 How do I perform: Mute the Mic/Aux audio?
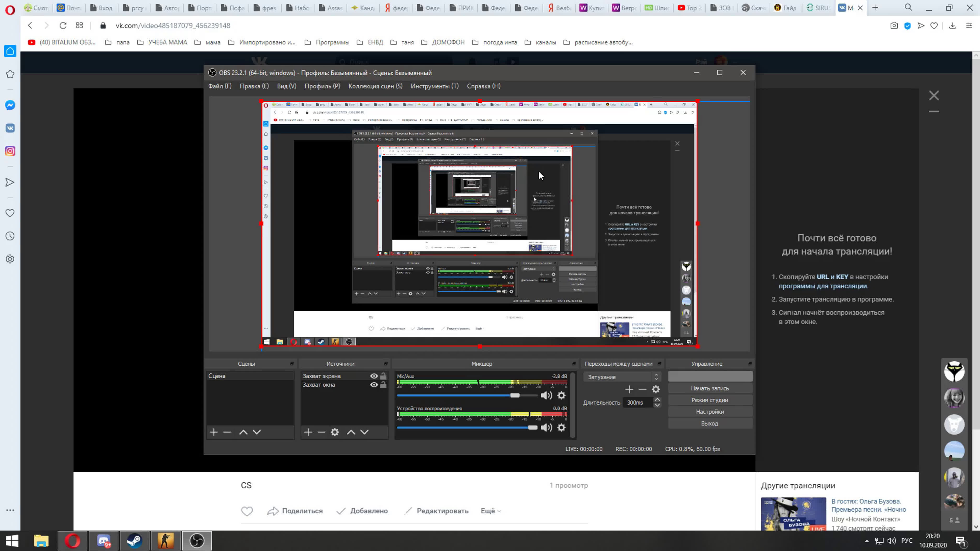pos(546,396)
